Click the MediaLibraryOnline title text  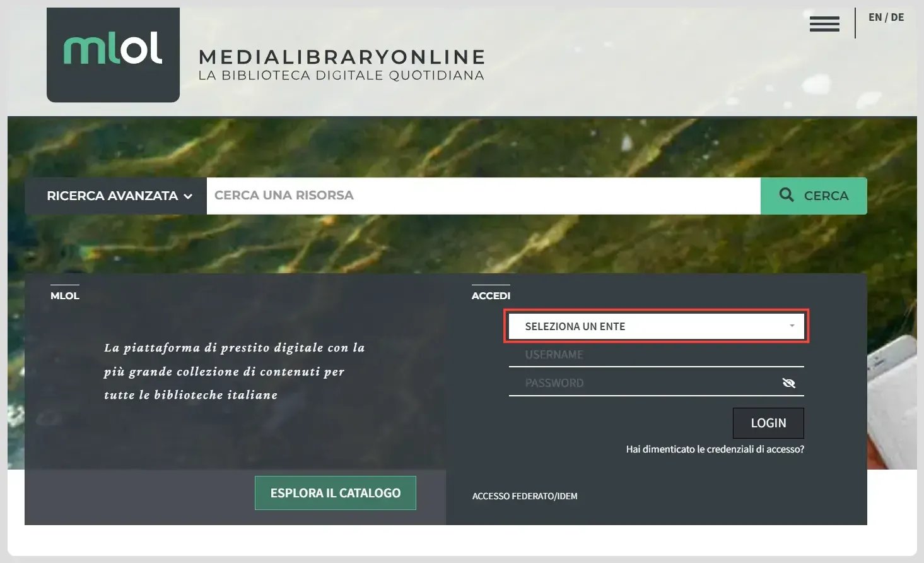point(342,57)
